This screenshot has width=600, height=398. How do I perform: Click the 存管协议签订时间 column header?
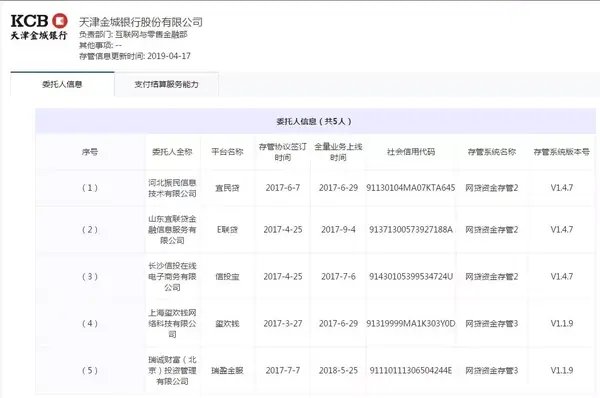(283, 152)
